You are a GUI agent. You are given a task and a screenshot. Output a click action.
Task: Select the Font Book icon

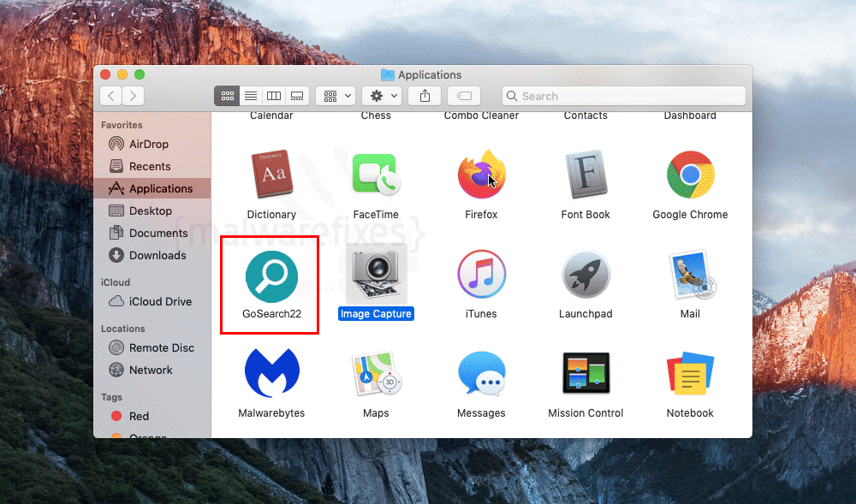[586, 175]
